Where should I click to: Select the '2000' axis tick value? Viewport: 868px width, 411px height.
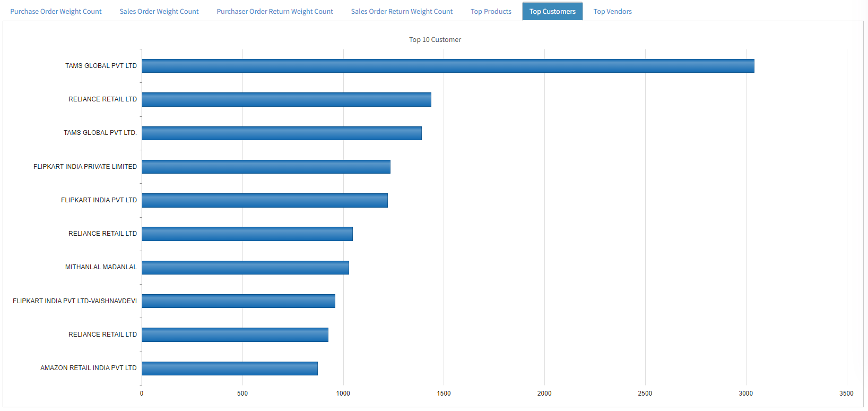544,393
